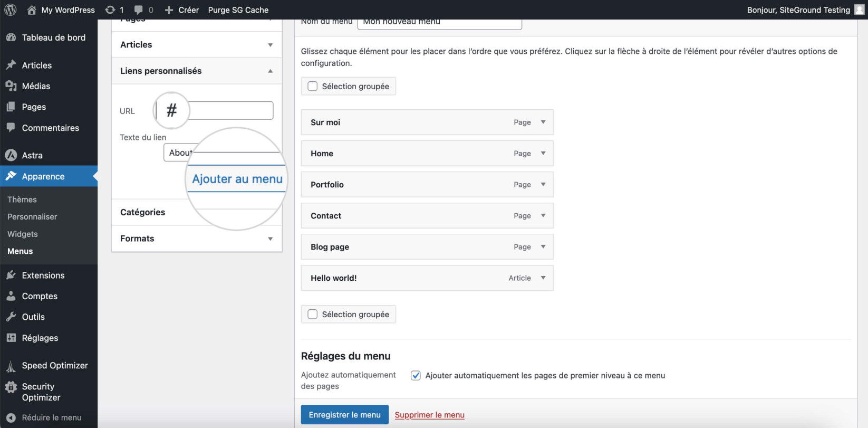Open Réglages in the admin sidebar
Viewport: 868px width, 428px height.
40,338
